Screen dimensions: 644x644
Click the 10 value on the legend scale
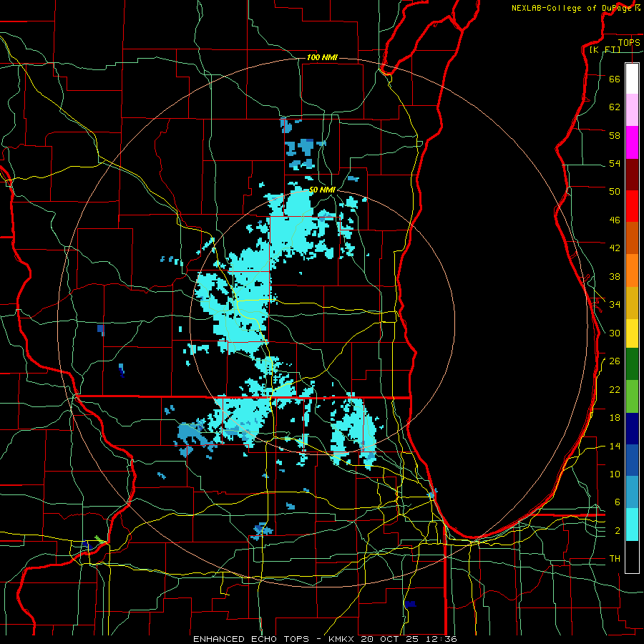(615, 474)
